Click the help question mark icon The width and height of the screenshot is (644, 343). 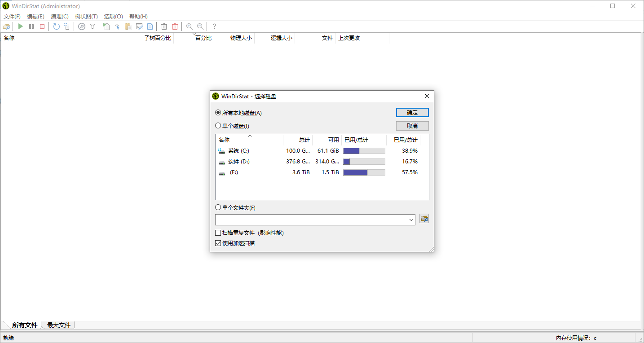(x=214, y=26)
